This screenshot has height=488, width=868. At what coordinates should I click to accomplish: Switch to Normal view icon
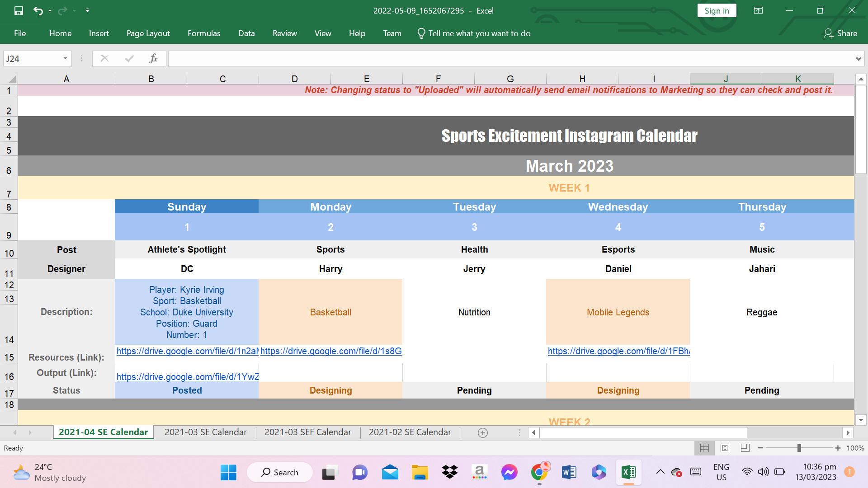pos(704,448)
